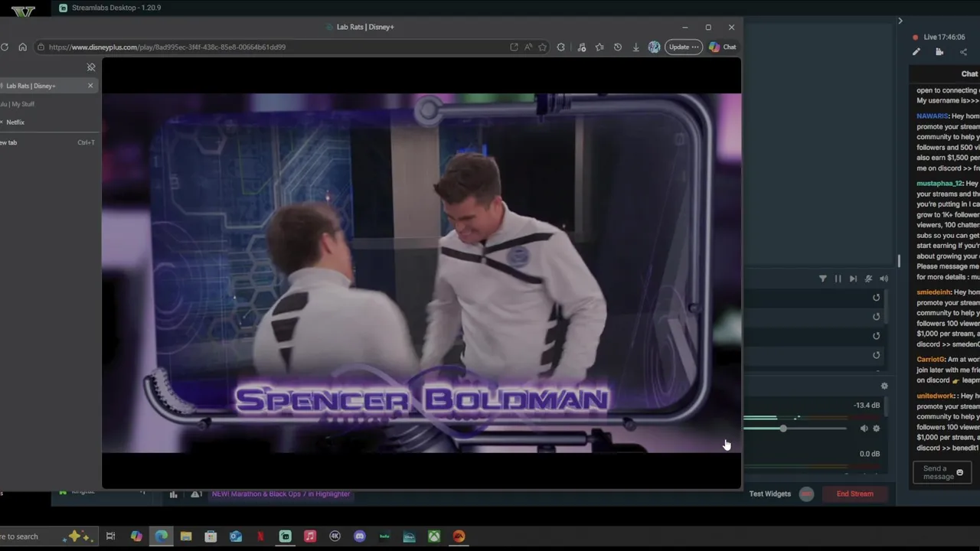Mute the -13.4 dB audio source
The width and height of the screenshot is (980, 551).
864,429
